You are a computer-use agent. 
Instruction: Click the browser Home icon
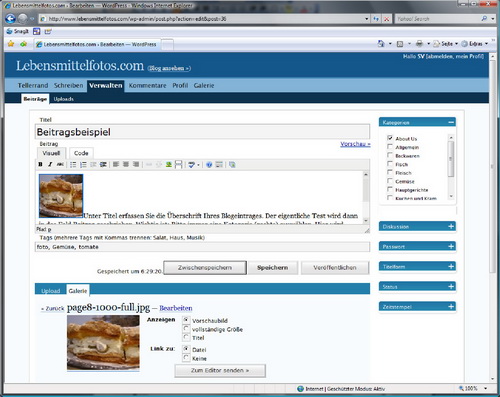coord(381,44)
